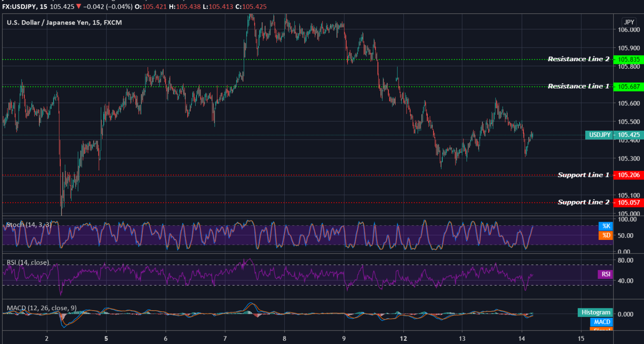Open the MACD (12, 26, close, 9) legend

[42, 308]
